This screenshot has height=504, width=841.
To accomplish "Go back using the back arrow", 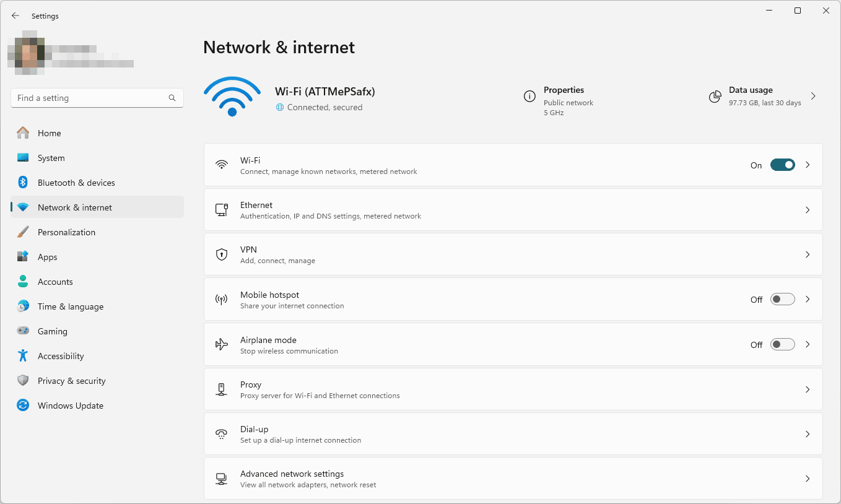I will tap(15, 16).
